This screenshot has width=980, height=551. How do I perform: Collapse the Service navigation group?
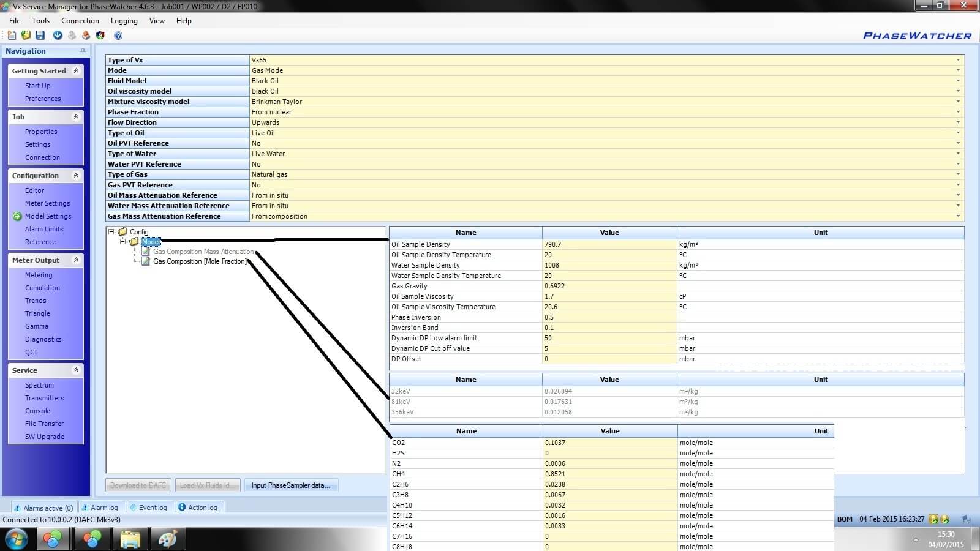pyautogui.click(x=76, y=370)
